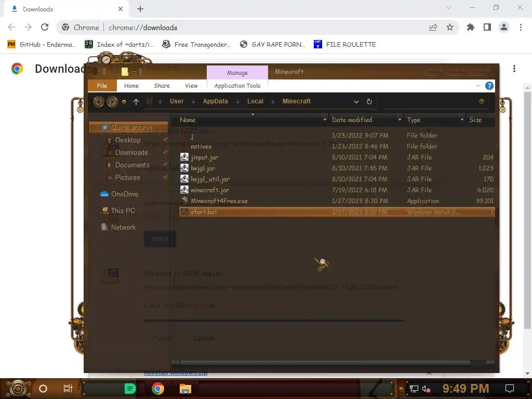Image resolution: width=532 pixels, height=399 pixels.
Task: Select the lwjgl_util.jar file
Action: (210, 179)
